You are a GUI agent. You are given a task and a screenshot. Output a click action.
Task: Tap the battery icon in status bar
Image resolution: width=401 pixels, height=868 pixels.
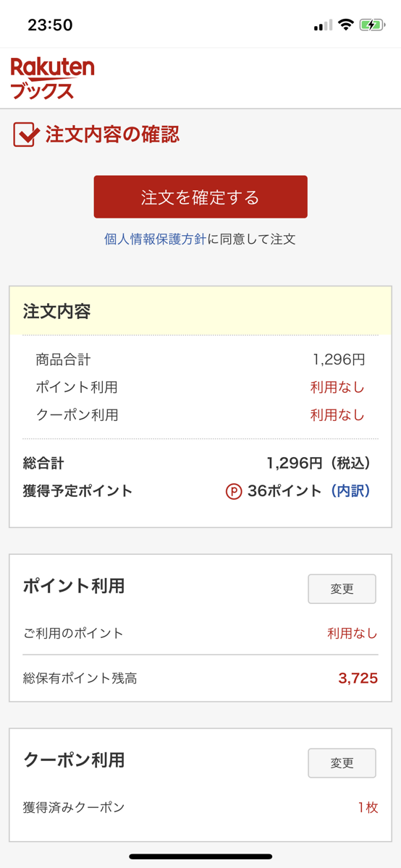[x=372, y=25]
